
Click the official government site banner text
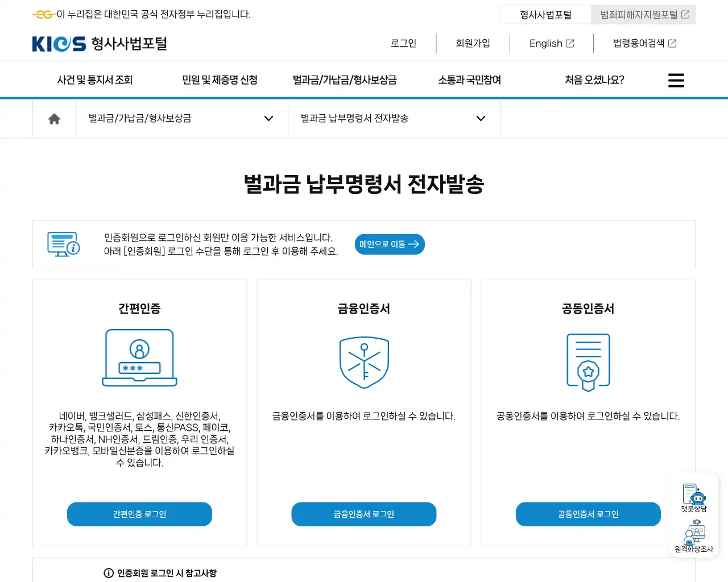coord(154,14)
